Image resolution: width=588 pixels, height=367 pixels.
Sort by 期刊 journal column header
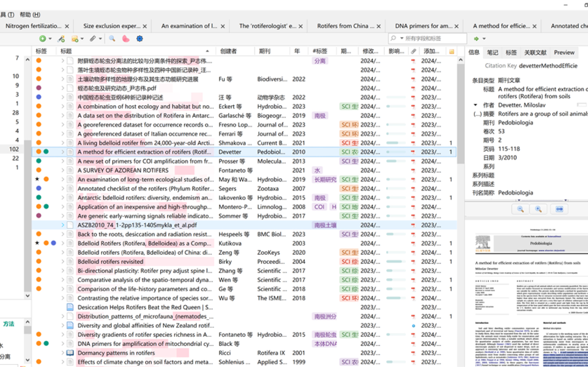coord(273,51)
